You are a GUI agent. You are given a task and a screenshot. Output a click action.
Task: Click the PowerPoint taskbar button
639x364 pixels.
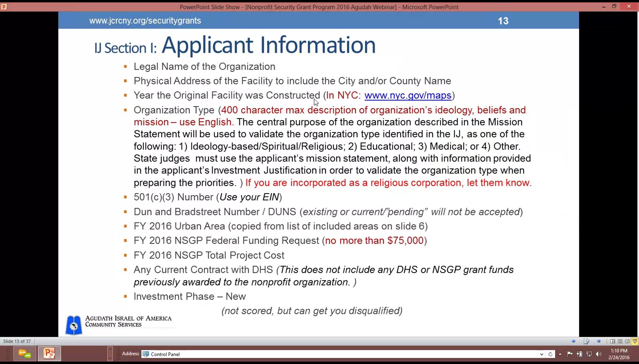pyautogui.click(x=49, y=354)
